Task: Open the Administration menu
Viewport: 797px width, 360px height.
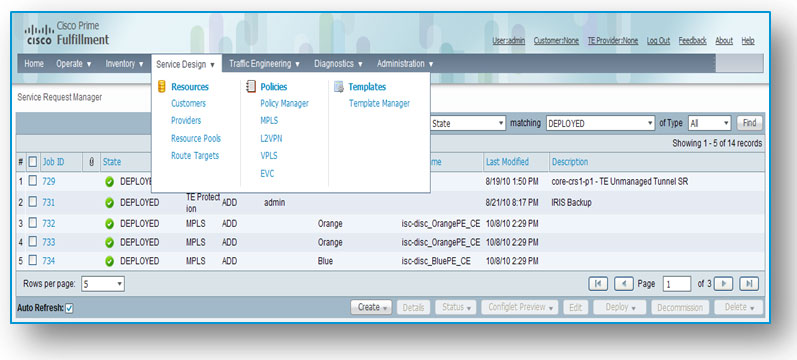Action: pyautogui.click(x=405, y=64)
